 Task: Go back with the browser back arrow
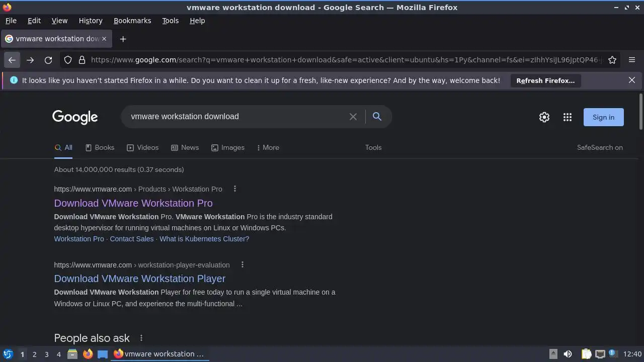point(12,60)
